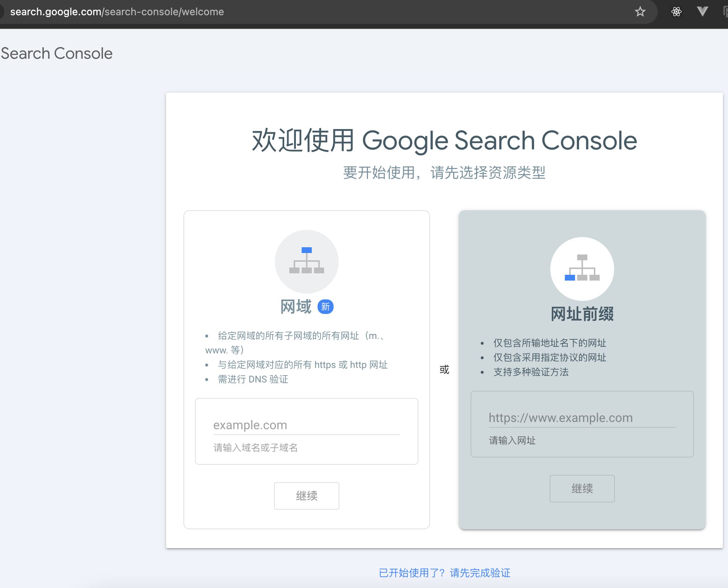Click the 网址前缀 URL prefix hierarchy icon

pyautogui.click(x=582, y=269)
